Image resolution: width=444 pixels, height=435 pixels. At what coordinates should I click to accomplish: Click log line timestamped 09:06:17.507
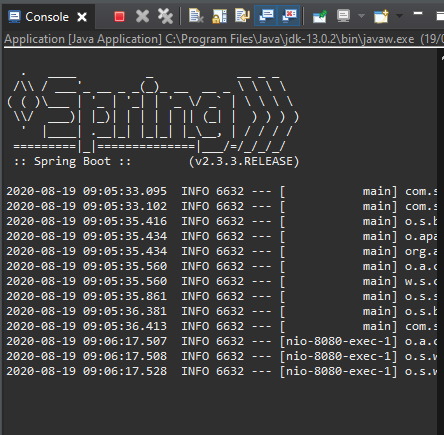222,341
